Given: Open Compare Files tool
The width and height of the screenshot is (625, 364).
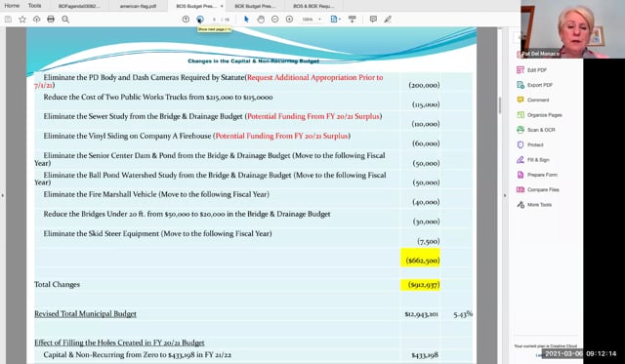Looking at the screenshot, I should pos(538,190).
